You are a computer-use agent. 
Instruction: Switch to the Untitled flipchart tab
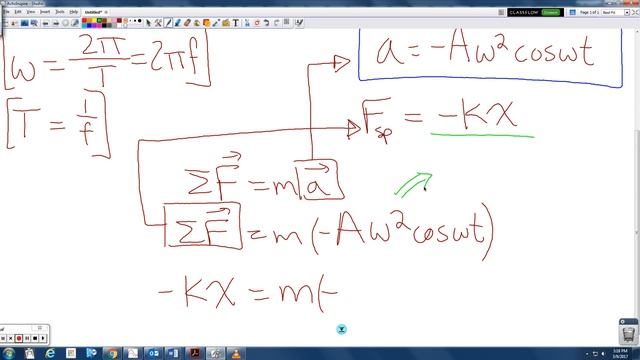point(93,12)
